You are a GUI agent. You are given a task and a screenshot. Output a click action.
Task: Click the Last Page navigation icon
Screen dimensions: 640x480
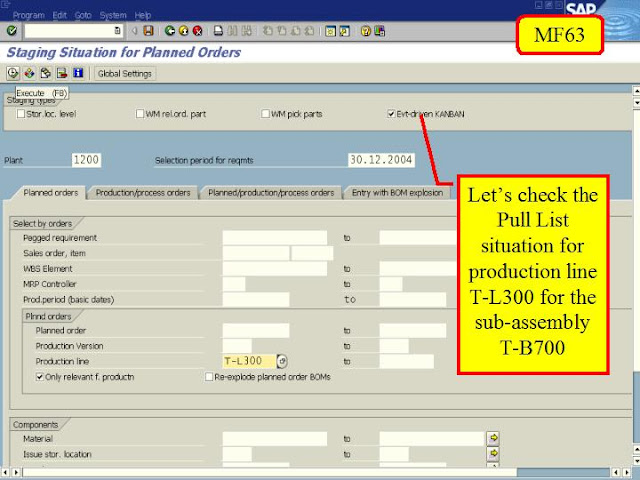pyautogui.click(x=309, y=31)
